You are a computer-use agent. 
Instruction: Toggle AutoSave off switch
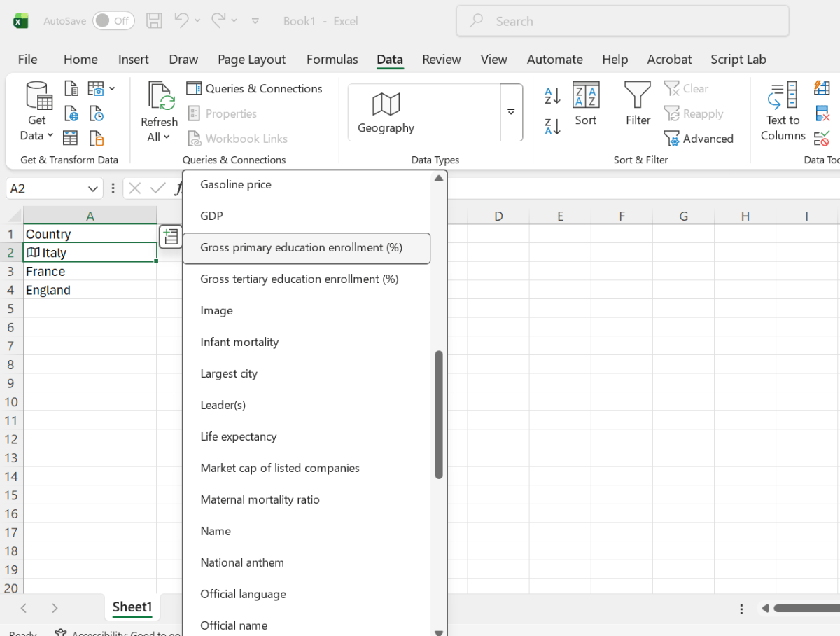point(113,20)
